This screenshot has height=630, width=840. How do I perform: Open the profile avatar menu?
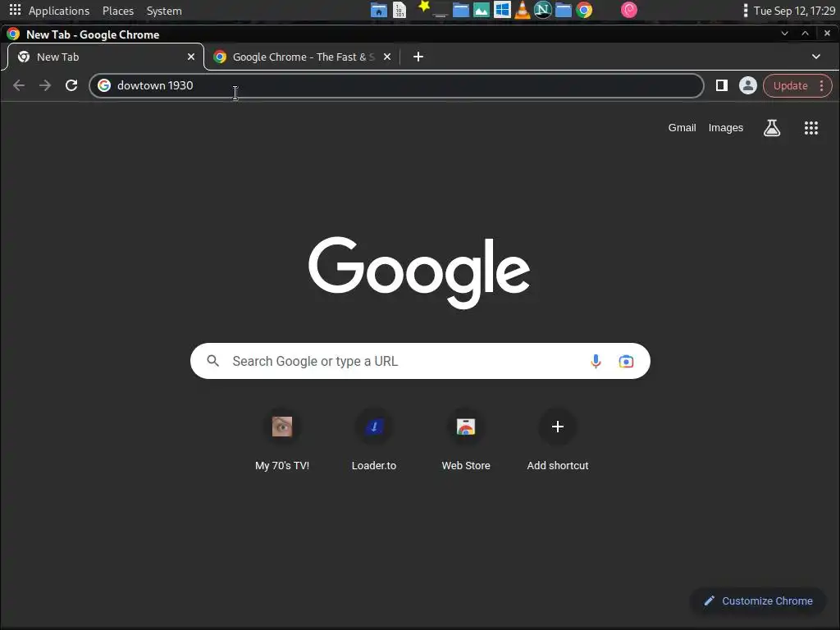[x=748, y=85]
